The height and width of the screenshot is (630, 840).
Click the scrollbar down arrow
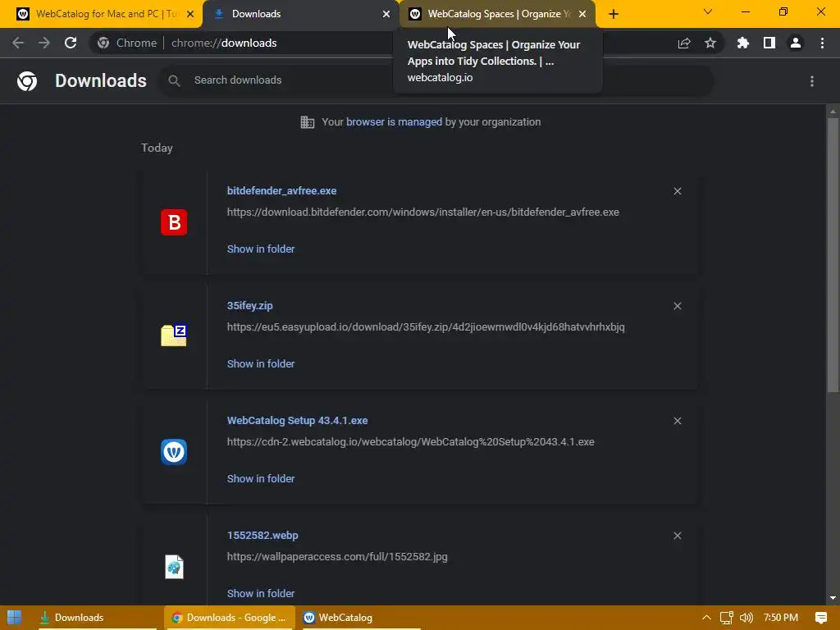833,598
